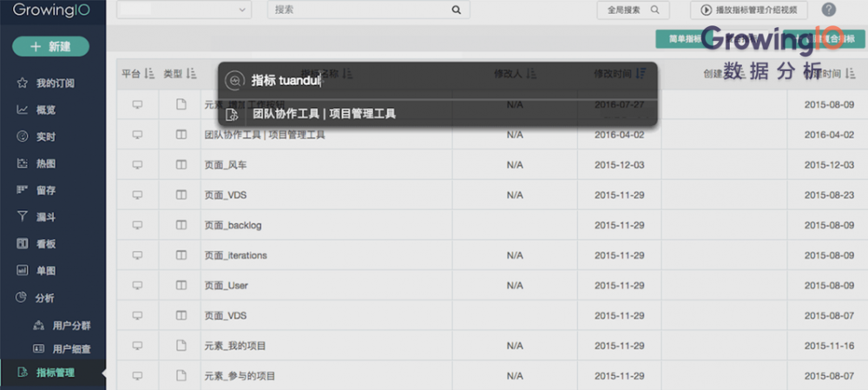Click the sort icon of the rightmost 时间 column
This screenshot has width=868, height=390.
[x=851, y=73]
